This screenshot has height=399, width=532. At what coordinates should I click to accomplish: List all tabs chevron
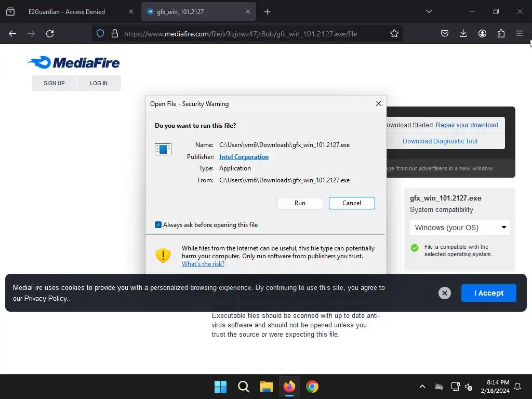point(429,11)
